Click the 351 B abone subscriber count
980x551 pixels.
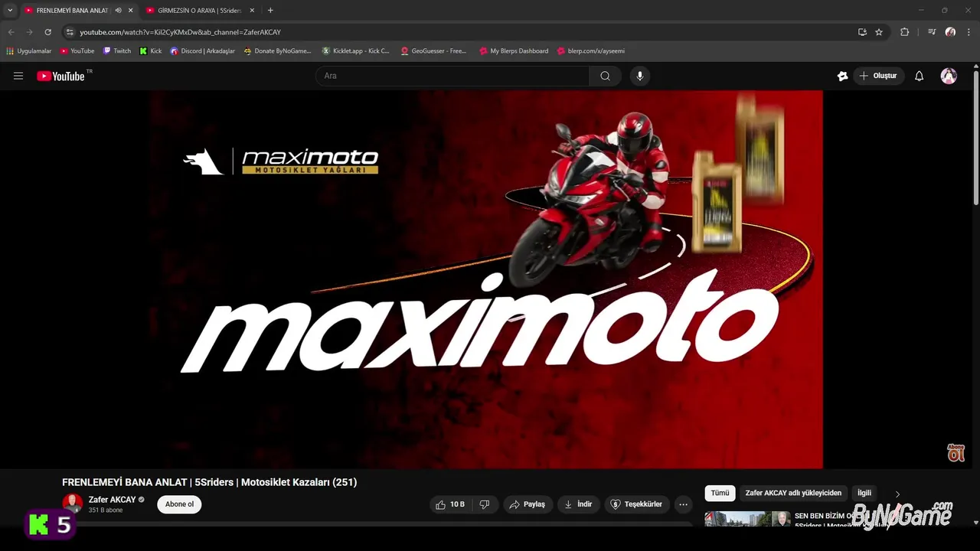[x=106, y=510]
